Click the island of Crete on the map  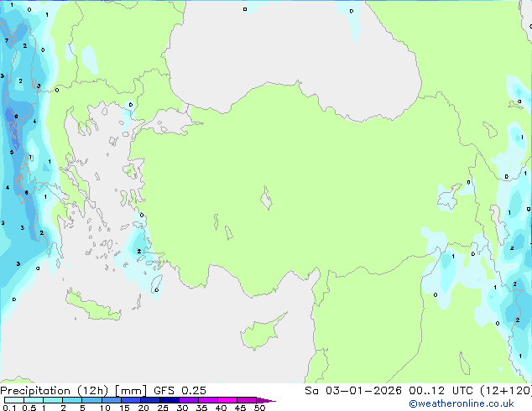point(92,307)
